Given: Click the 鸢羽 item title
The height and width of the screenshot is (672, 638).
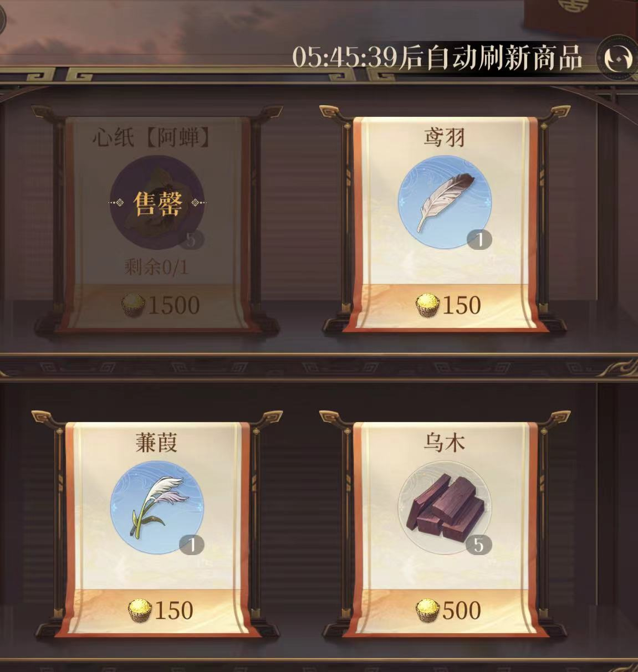Looking at the screenshot, I should coord(445,137).
